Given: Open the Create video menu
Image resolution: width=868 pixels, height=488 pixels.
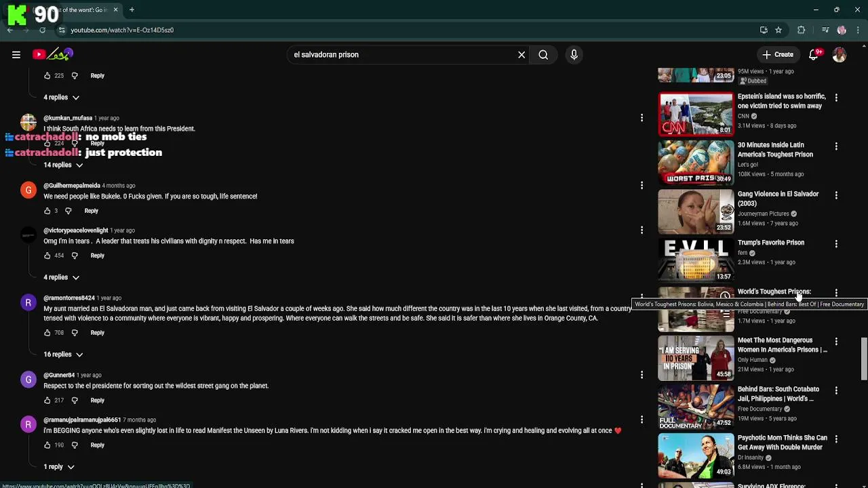Looking at the screenshot, I should point(778,55).
